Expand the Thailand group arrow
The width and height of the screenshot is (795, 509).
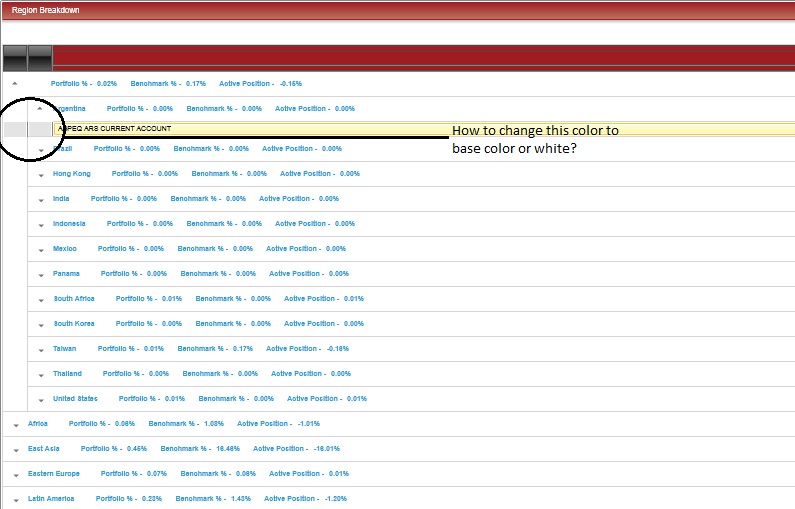click(41, 375)
